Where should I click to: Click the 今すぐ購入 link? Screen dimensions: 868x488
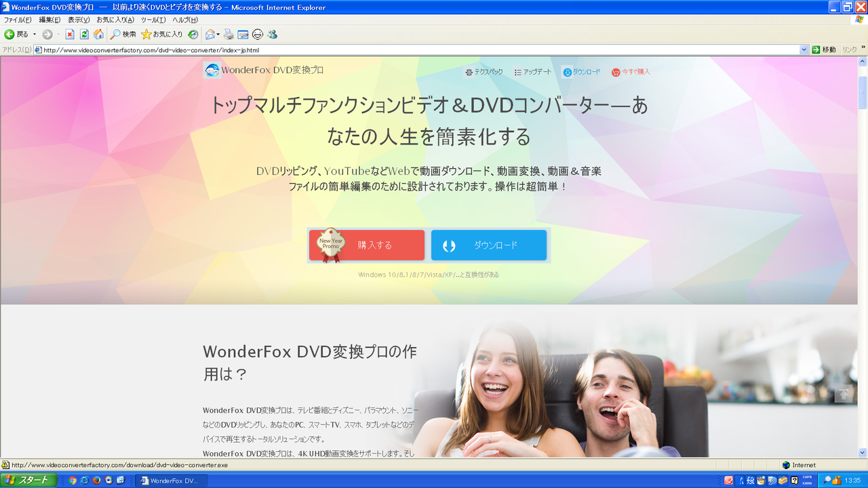tap(636, 72)
